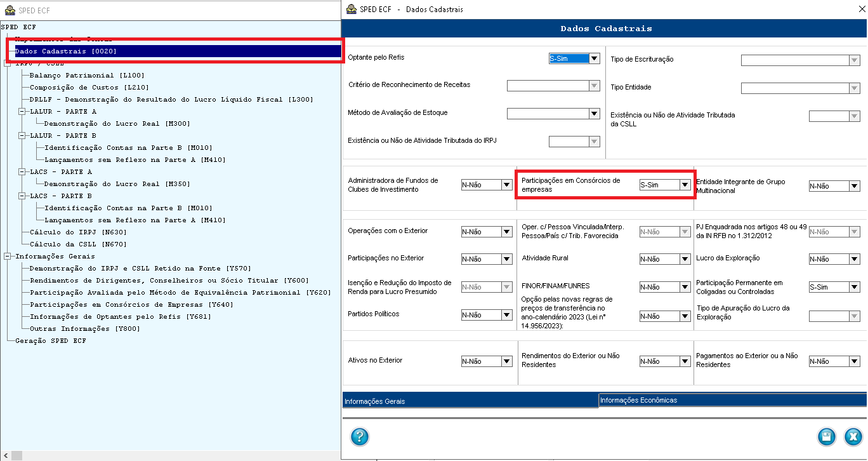Viewport: 868px width, 461px height.
Task: Click SPED ECF icon in left window title
Action: click(10, 10)
